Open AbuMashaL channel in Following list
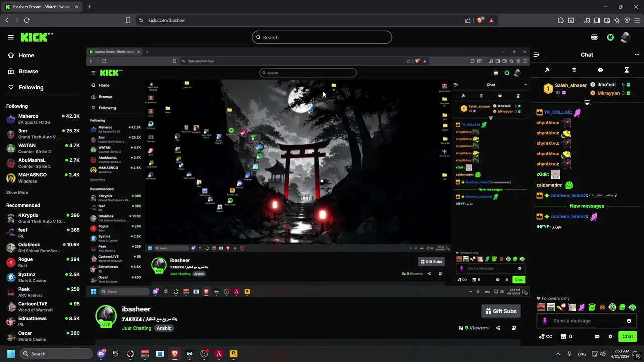This screenshot has width=644, height=362. (43, 163)
